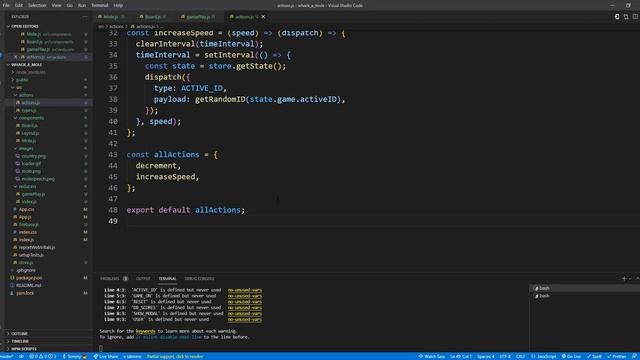Image resolution: width=640 pixels, height=360 pixels.
Task: Switch to the Board.js editor tab
Action: coord(153,17)
